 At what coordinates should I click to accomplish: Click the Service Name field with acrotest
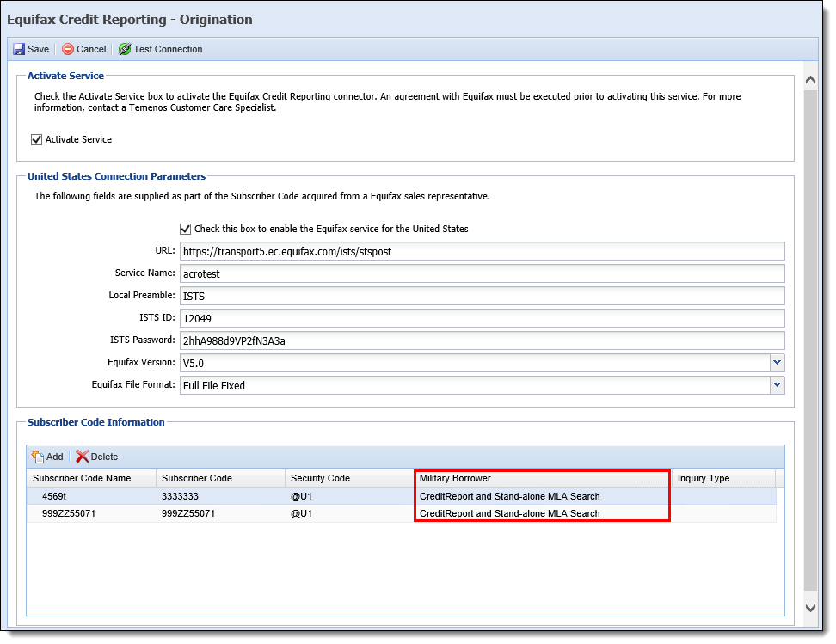pos(482,273)
